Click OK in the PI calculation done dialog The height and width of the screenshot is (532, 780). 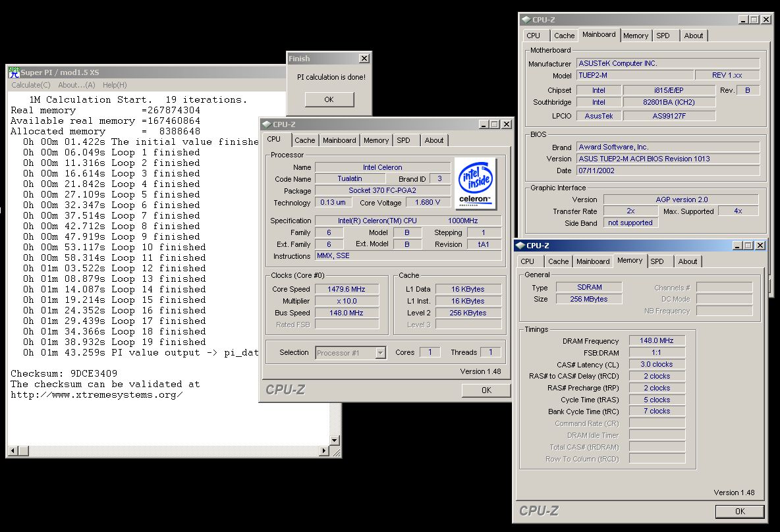(x=329, y=99)
